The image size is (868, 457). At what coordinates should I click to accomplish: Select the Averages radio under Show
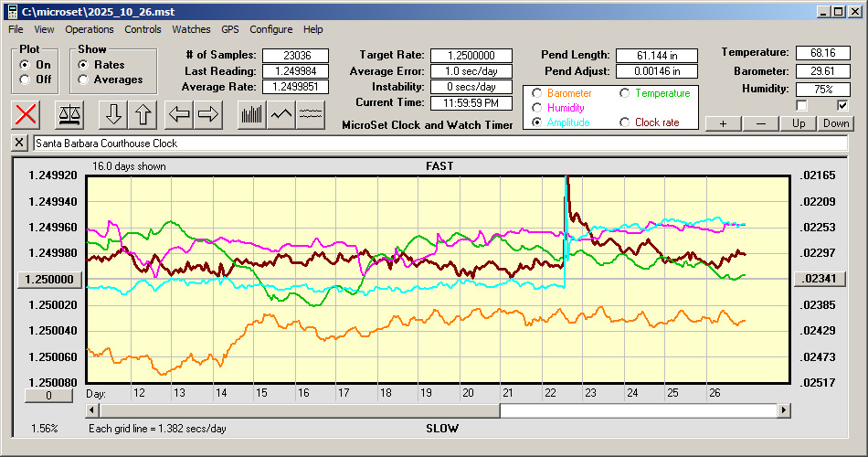point(83,80)
